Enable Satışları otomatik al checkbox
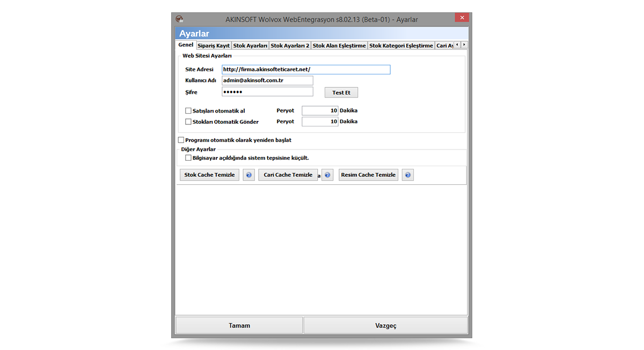644x350 pixels. 188,111
